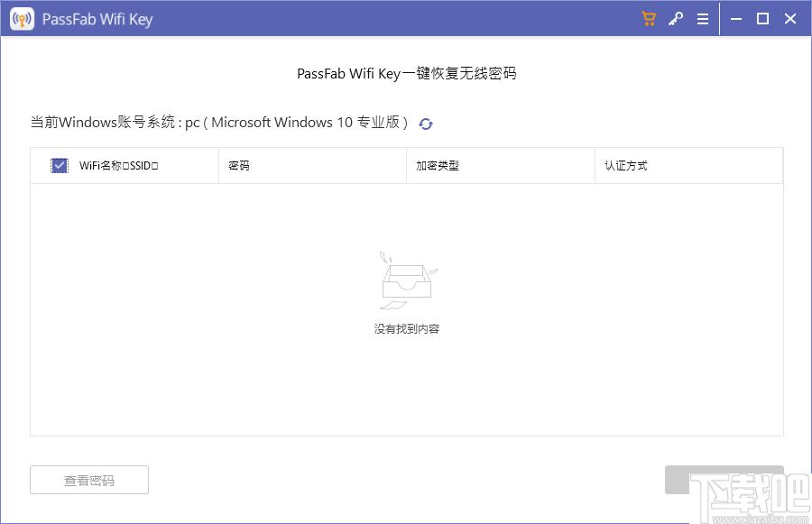Viewport: 812px width, 524px height.
Task: Click the heading PassFab Wifi Key一键恢复无线密码
Action: click(x=407, y=74)
